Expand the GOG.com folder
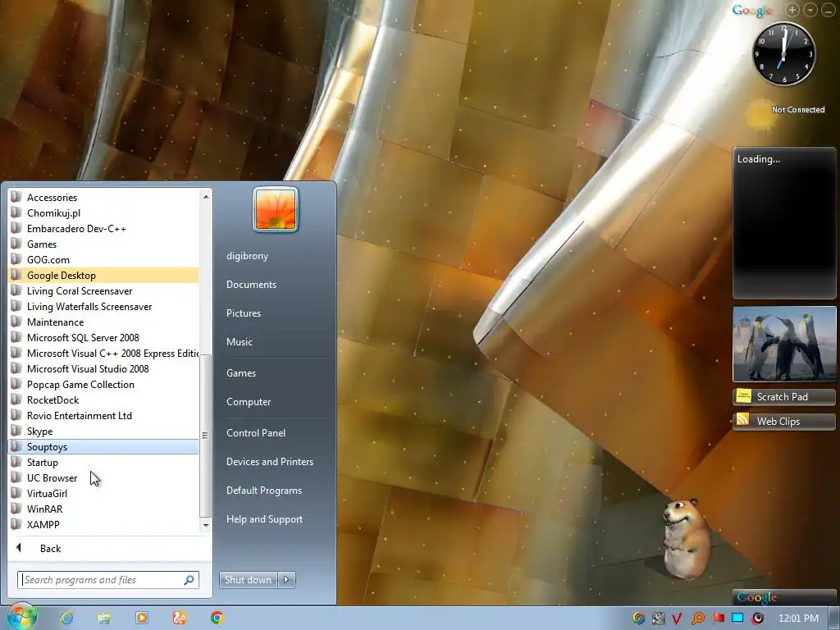 click(x=103, y=259)
